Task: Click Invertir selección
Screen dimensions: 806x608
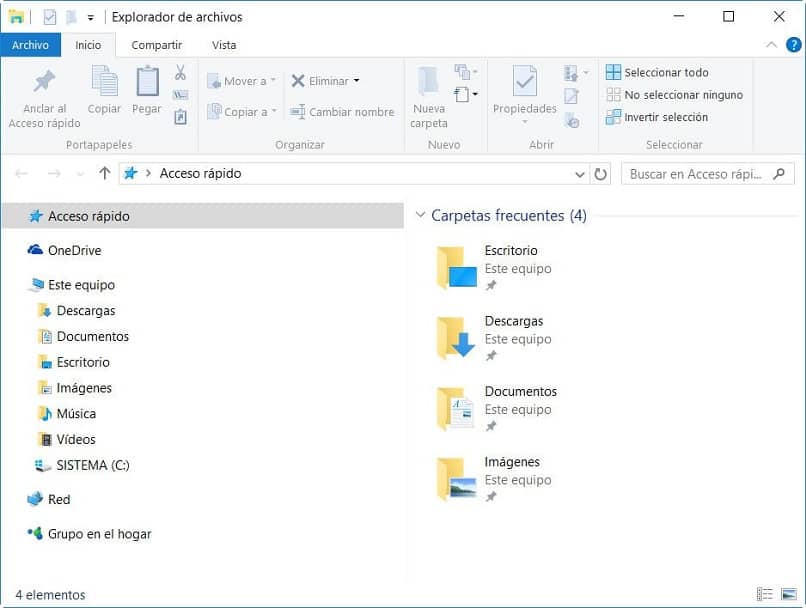Action: coord(657,117)
